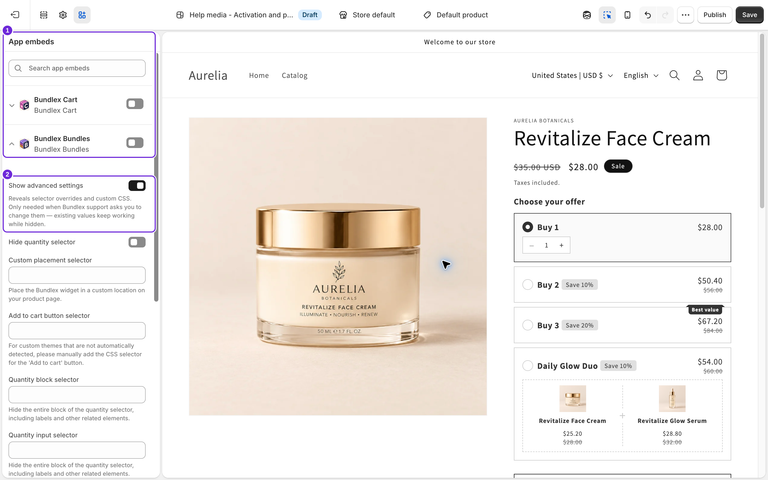Click the Publish button
Image resolution: width=768 pixels, height=480 pixels.
(715, 15)
